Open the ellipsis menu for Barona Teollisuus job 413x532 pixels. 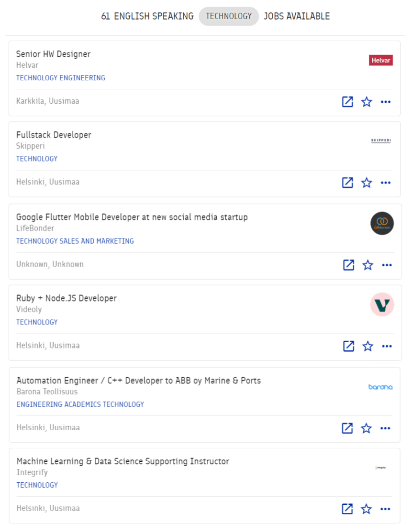tap(386, 428)
